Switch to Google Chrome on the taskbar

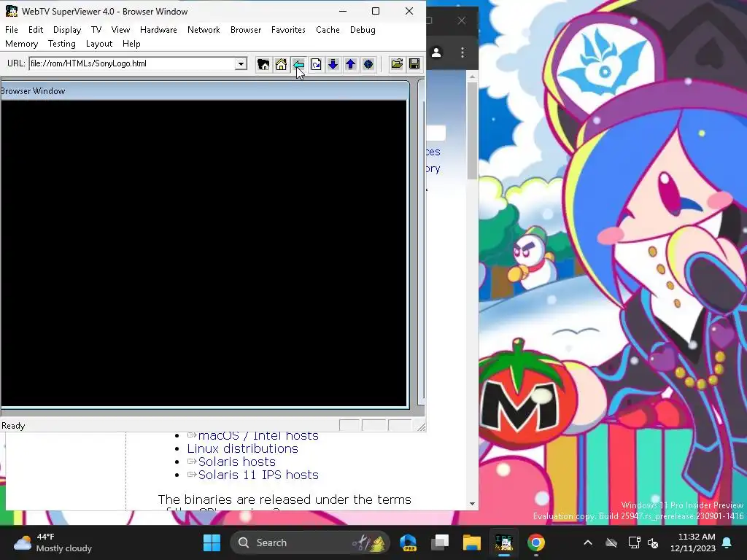(535, 542)
